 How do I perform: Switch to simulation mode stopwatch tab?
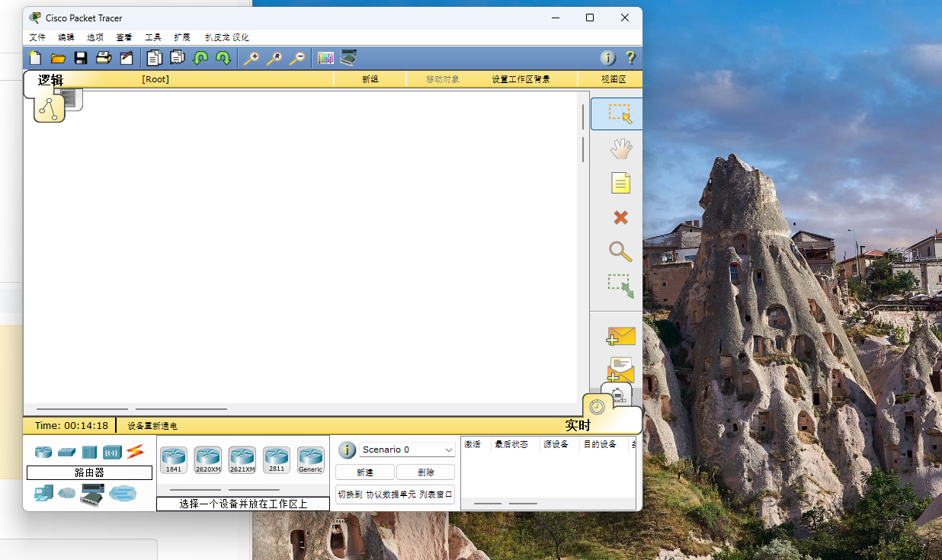[620, 394]
